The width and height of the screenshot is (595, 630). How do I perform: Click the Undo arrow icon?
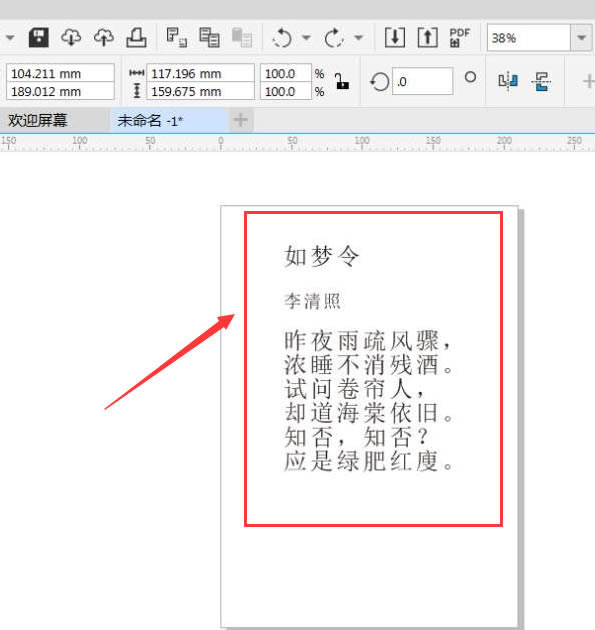pyautogui.click(x=282, y=38)
